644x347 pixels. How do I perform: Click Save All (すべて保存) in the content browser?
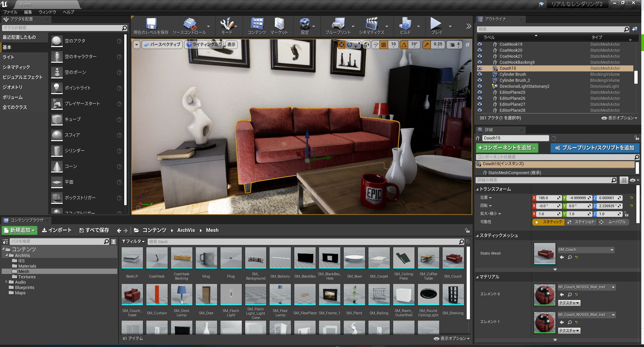[94, 231]
